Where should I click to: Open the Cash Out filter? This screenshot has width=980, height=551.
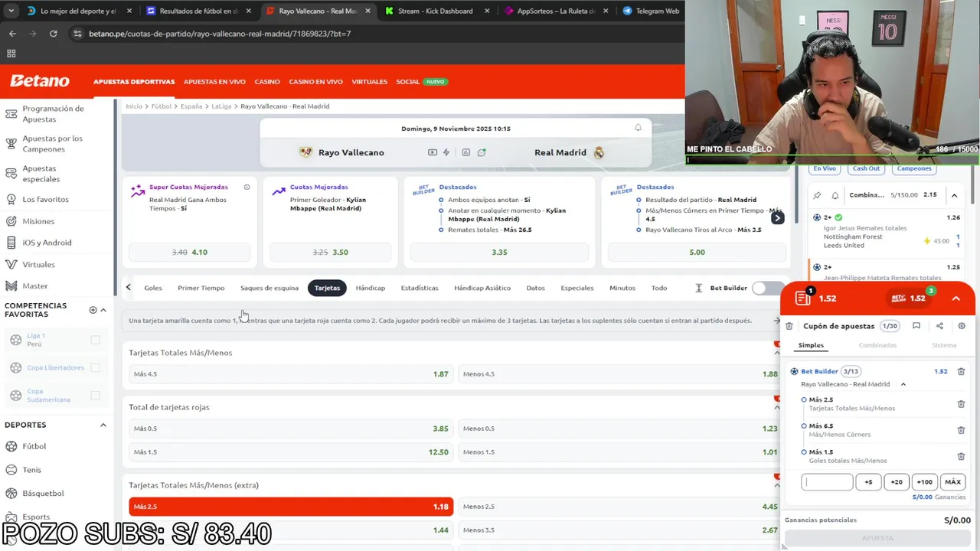[x=866, y=168]
